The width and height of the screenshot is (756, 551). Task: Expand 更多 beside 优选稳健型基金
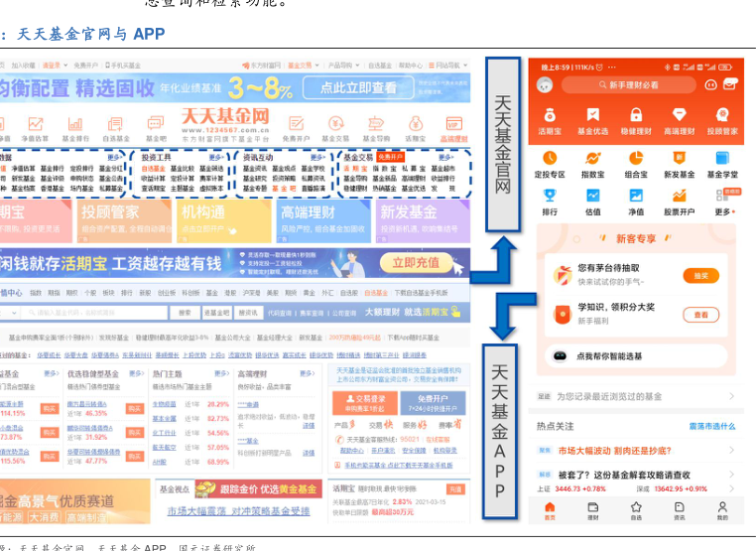(137, 373)
